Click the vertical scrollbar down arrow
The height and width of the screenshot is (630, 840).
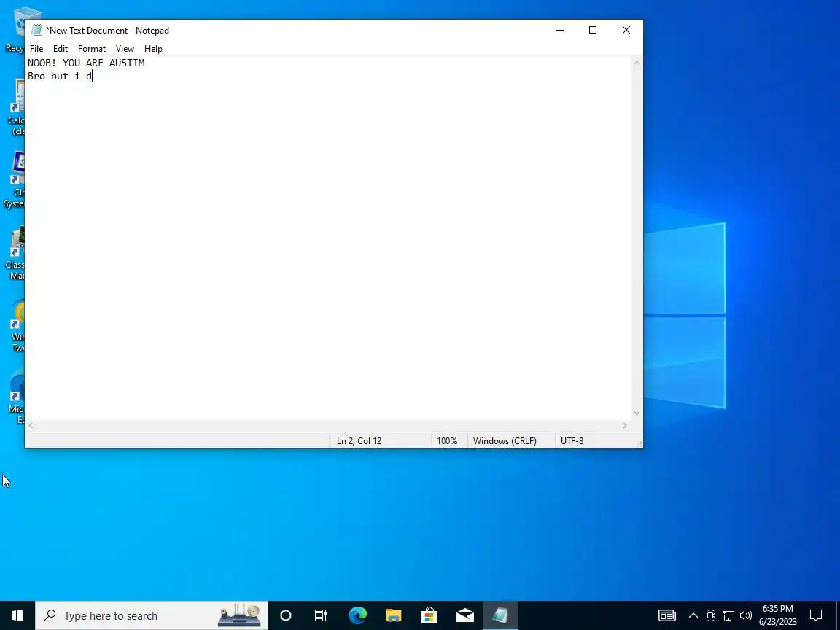637,413
